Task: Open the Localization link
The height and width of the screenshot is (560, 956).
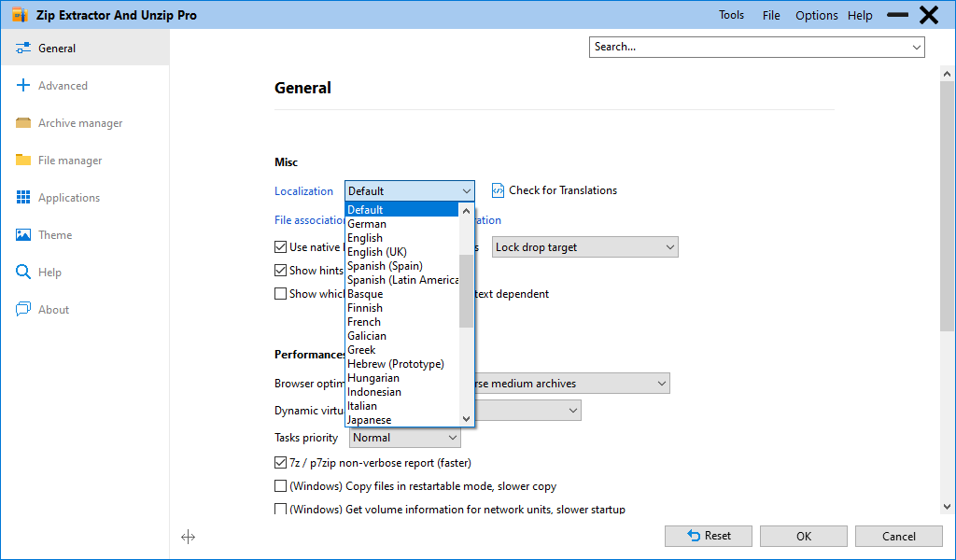Action: (x=303, y=191)
